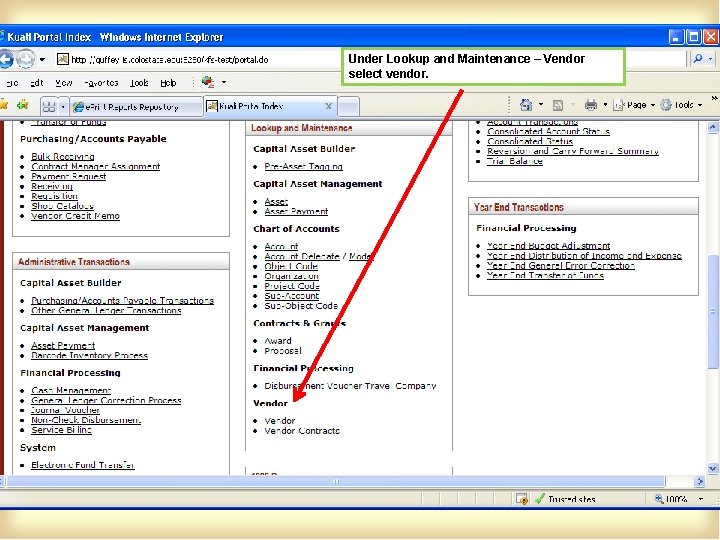Click the browser Back button
This screenshot has width=720, height=540.
[6, 59]
